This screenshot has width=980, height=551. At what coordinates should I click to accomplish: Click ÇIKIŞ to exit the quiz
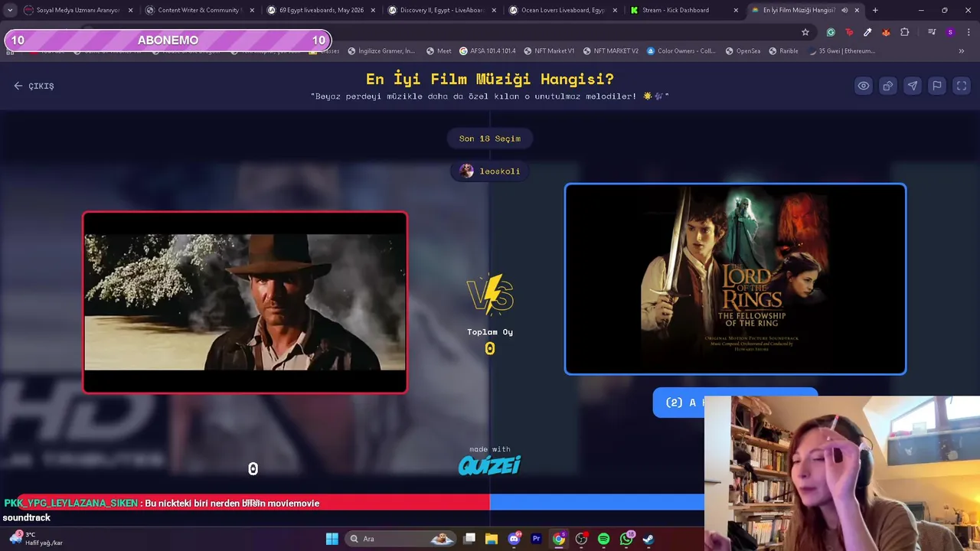click(x=41, y=86)
